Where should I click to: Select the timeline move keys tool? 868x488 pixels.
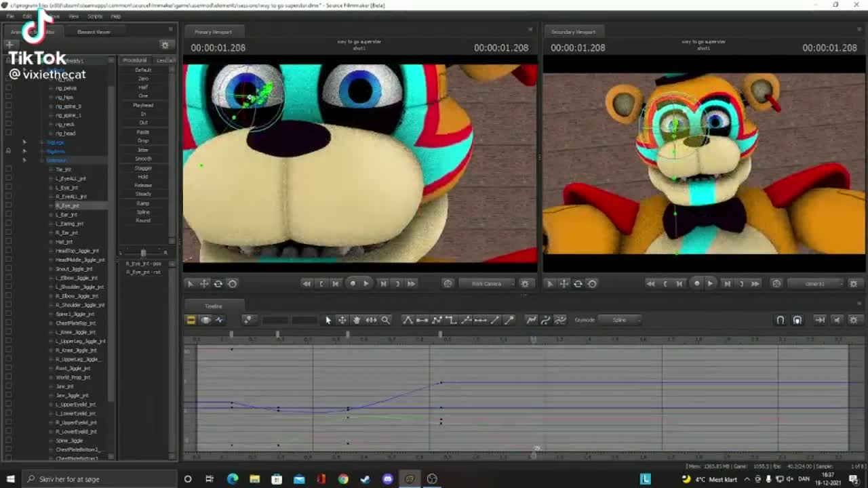tap(342, 320)
